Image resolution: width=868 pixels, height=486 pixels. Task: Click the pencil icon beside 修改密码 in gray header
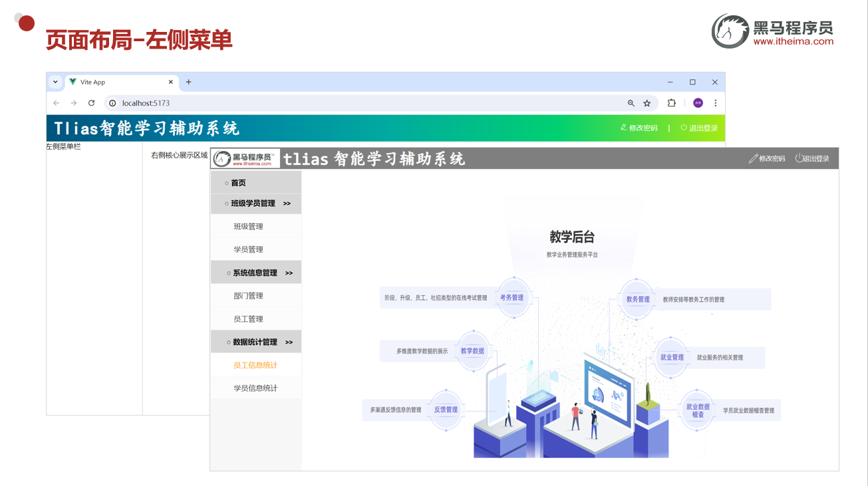[753, 158]
